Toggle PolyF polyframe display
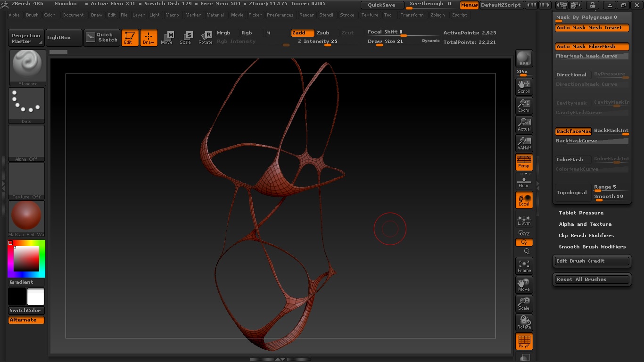The height and width of the screenshot is (362, 644). 524,341
